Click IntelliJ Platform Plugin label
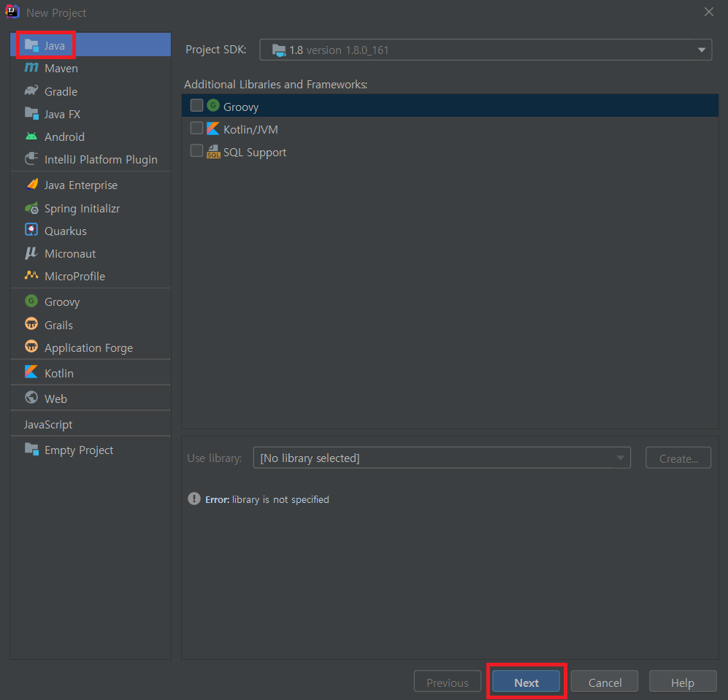Image resolution: width=728 pixels, height=700 pixels. [x=101, y=159]
